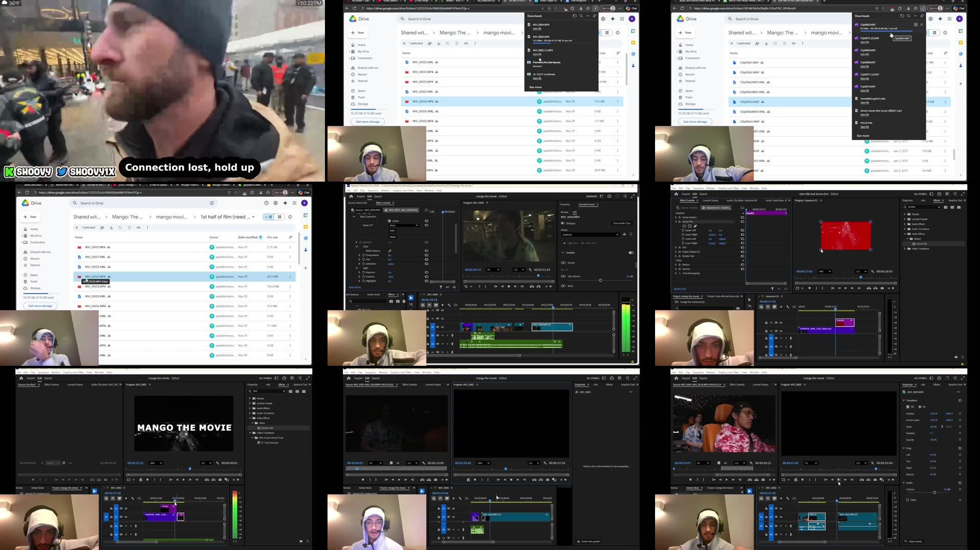Toggle the Snap magnet icon in the timeline
Screen dimensions: 980x550
(x=429, y=305)
